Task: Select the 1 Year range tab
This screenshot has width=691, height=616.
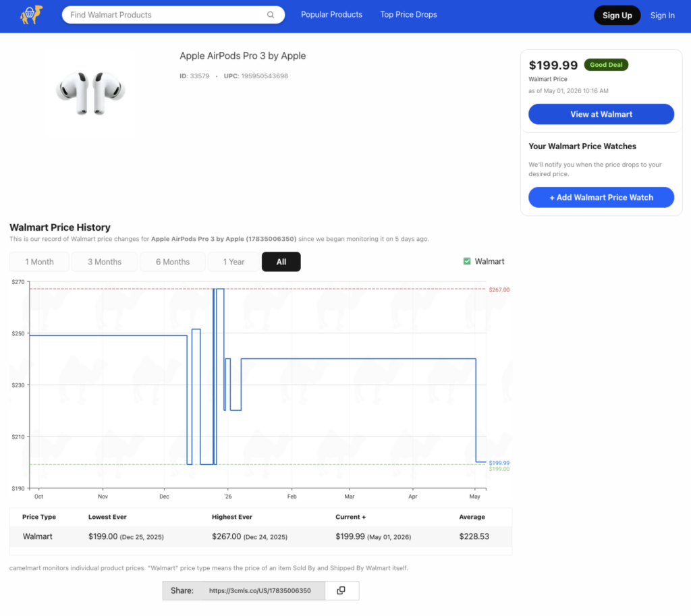Action: 233,262
